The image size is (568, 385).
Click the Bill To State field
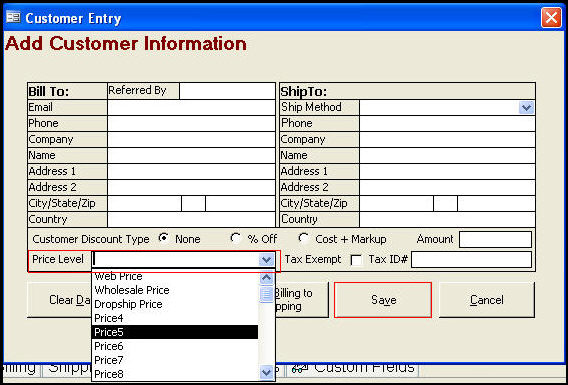[x=193, y=203]
